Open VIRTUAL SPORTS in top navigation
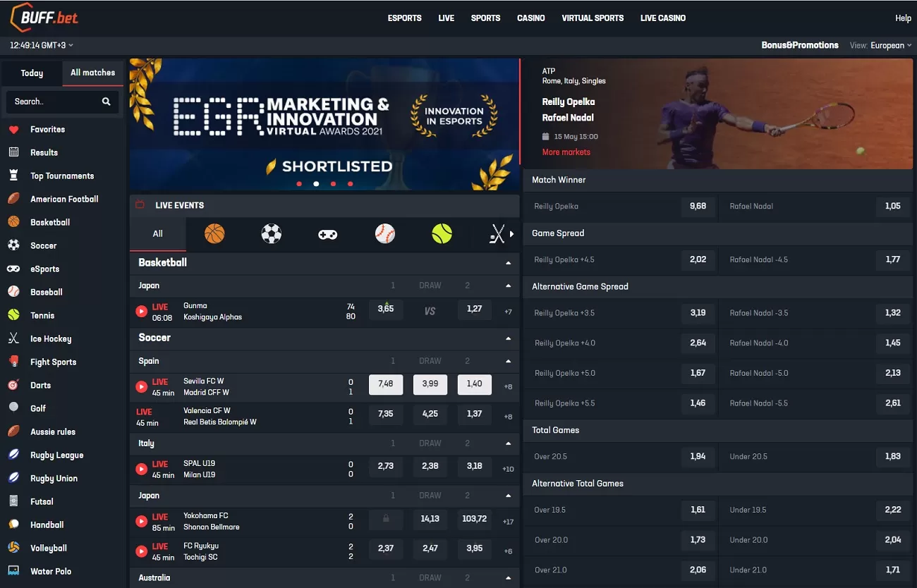Image resolution: width=917 pixels, height=588 pixels. tap(593, 18)
